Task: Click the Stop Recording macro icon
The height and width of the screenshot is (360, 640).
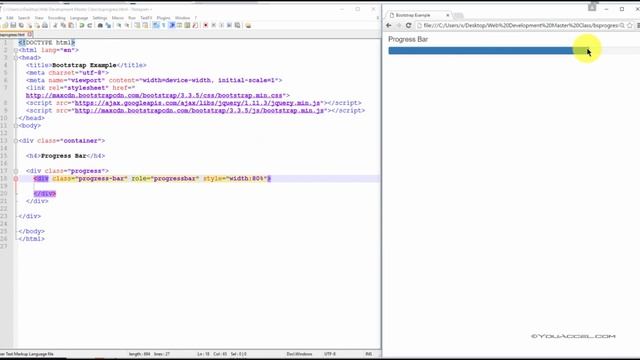Action: [x=213, y=25]
